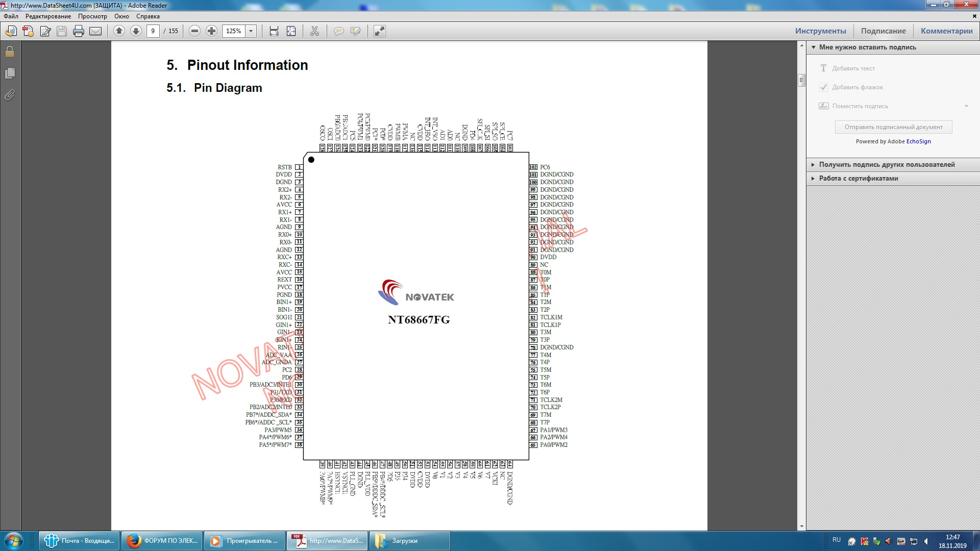Select the highlight text tool icon
Image resolution: width=980 pixels, height=551 pixels.
355,31
